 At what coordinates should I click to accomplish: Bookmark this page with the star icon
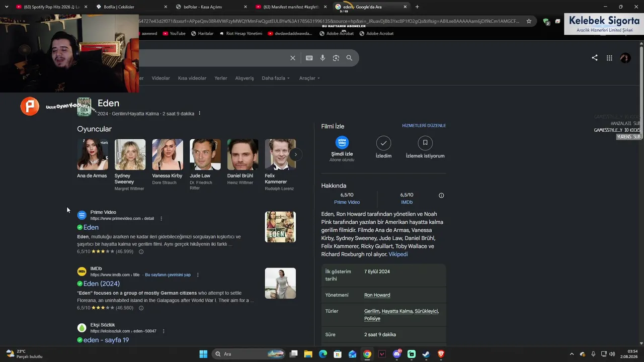tap(529, 21)
